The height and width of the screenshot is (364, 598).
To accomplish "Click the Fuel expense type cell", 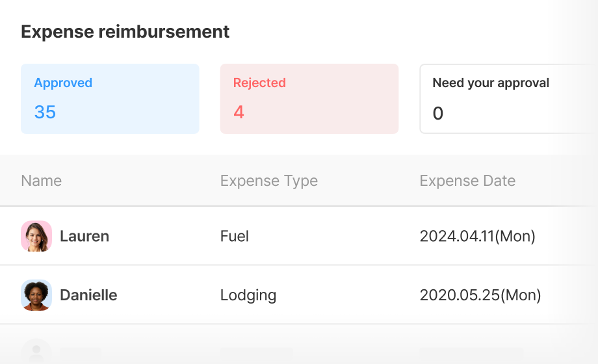I will coord(235,236).
